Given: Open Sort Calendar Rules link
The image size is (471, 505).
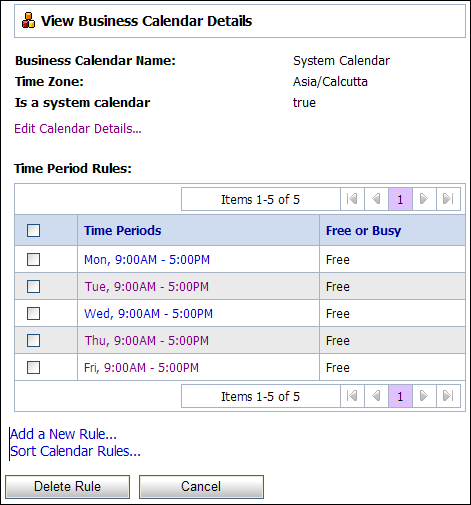Looking at the screenshot, I should 75,451.
